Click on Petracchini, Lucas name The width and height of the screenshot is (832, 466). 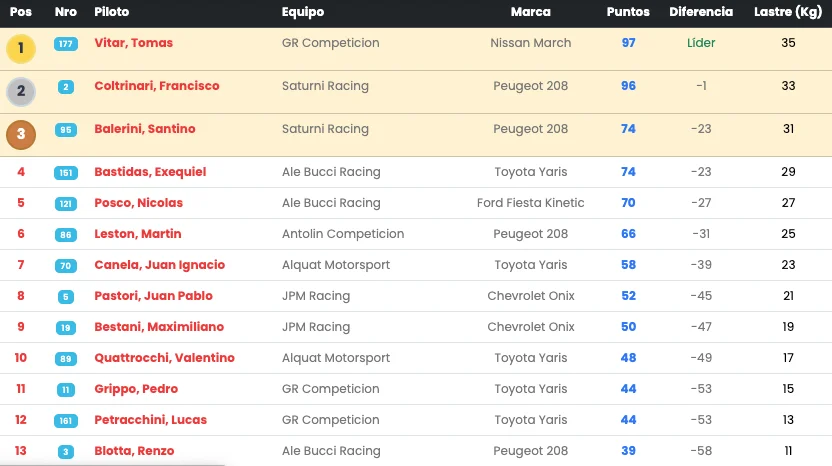tap(150, 421)
